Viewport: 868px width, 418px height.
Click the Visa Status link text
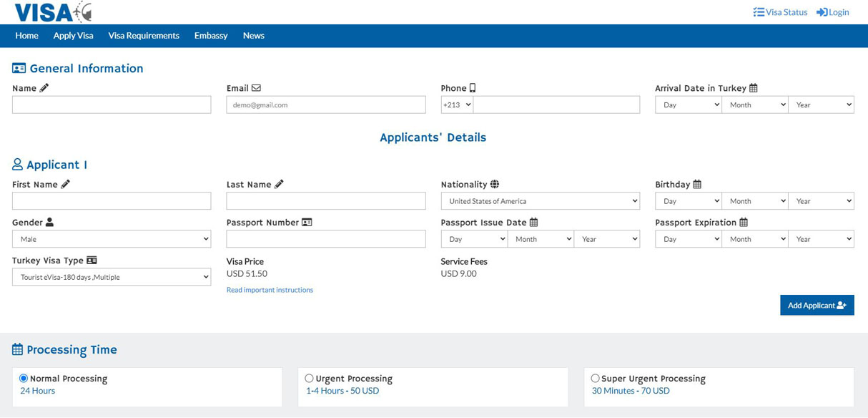tap(786, 12)
